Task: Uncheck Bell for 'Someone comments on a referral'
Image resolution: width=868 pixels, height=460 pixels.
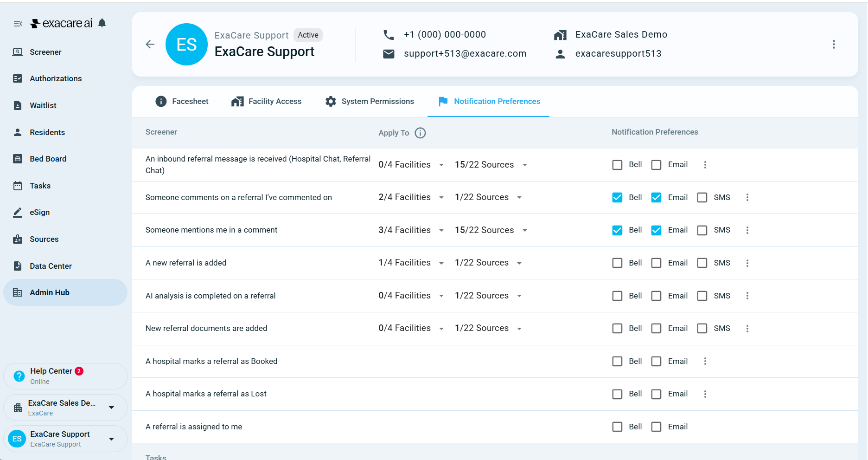Action: point(617,197)
